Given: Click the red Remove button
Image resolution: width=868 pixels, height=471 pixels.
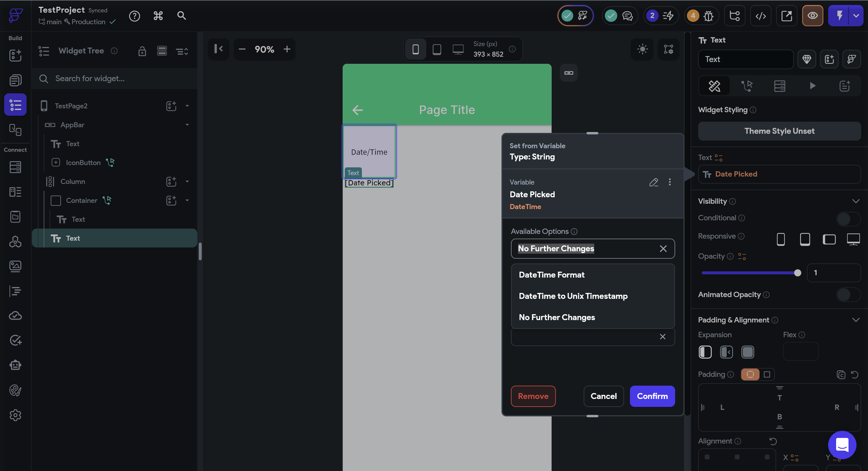Looking at the screenshot, I should tap(533, 396).
